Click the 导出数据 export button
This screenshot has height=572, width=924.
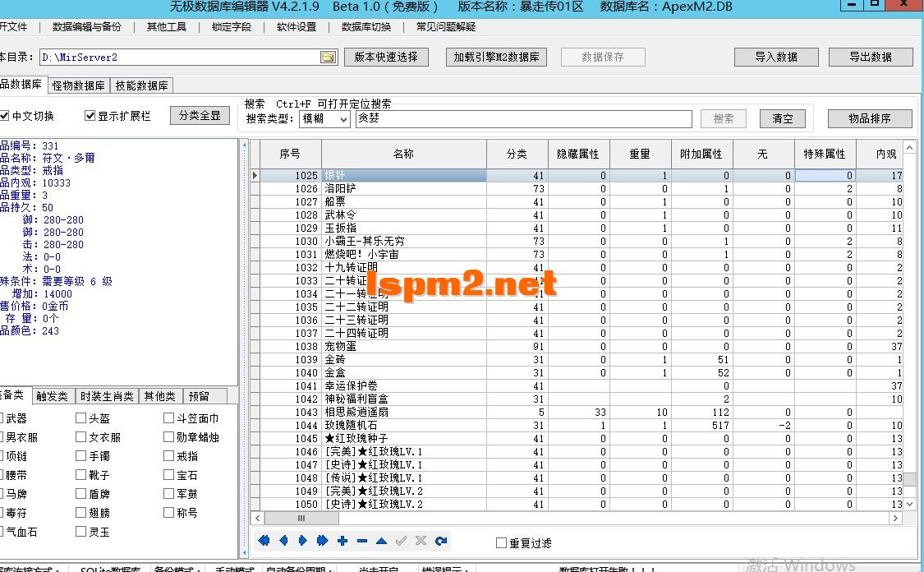click(870, 57)
